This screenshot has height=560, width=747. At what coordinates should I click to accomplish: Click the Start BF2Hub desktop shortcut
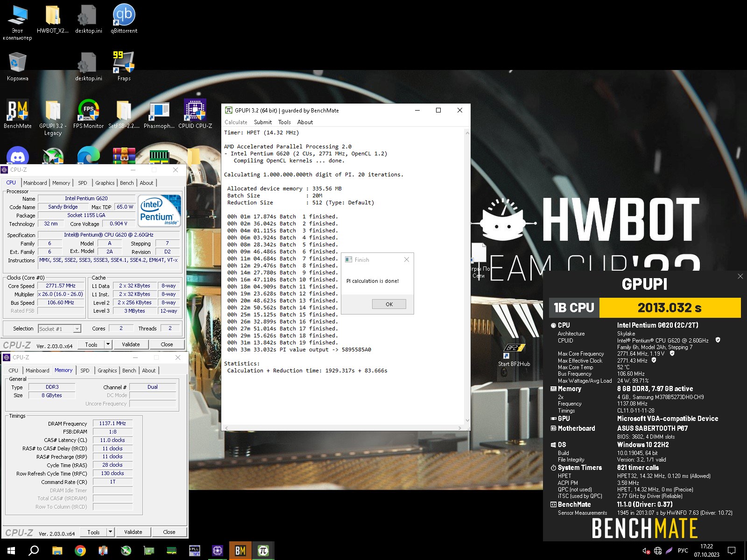click(514, 355)
